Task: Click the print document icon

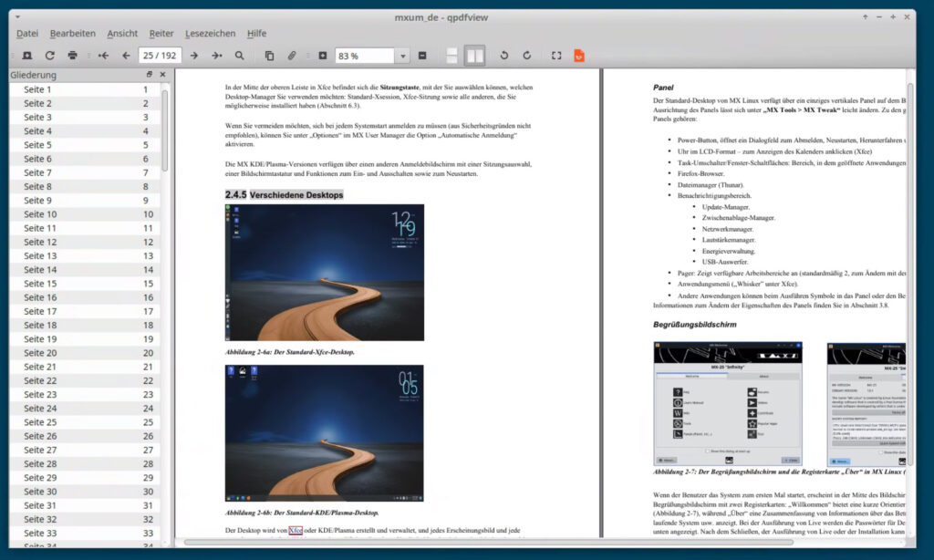Action: 73,56
